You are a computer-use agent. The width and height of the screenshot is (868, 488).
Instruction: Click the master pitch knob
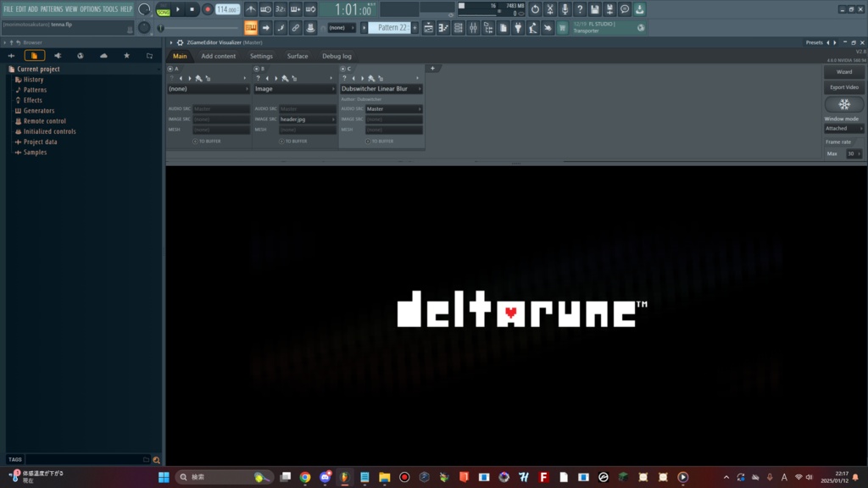tap(144, 28)
